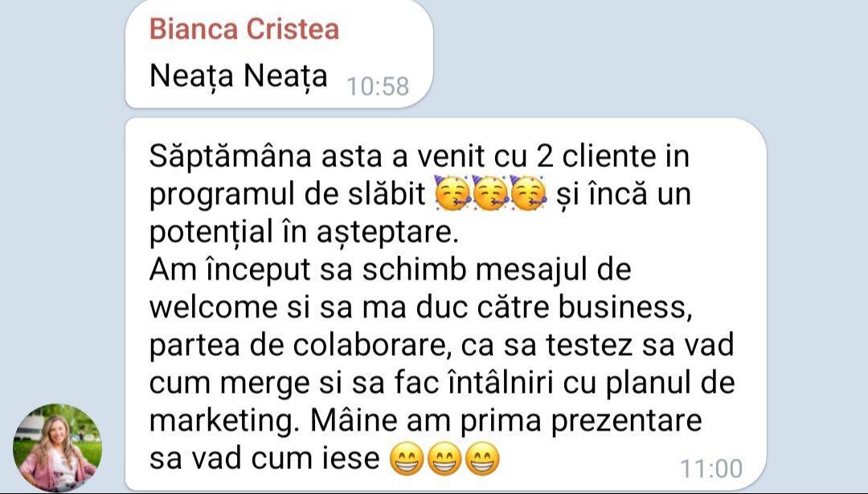
Task: Click the word "Săptămâna" starting the message
Action: [231, 157]
